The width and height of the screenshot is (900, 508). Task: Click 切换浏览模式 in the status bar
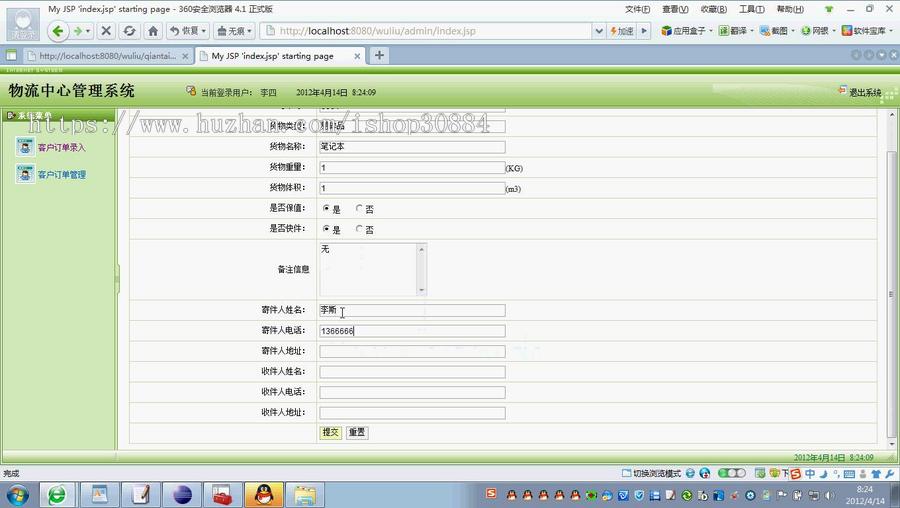651,474
